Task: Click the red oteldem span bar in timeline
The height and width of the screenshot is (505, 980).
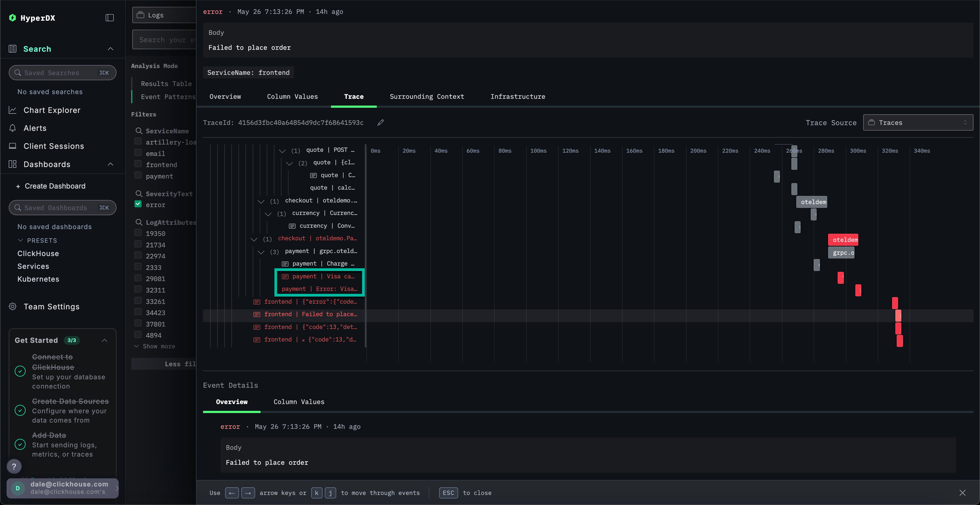Action: click(843, 239)
